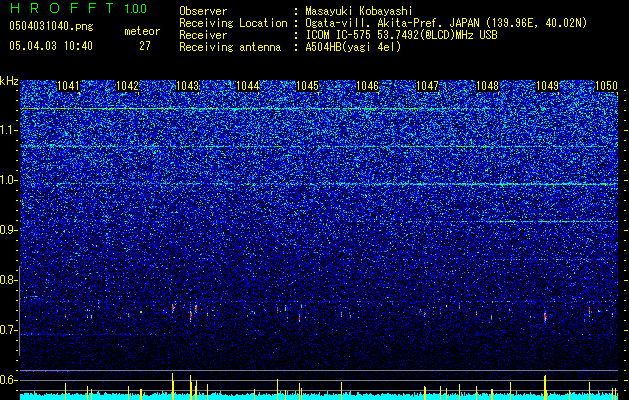Click the 0.6 frequency axis label
This screenshot has height=400, width=629.
tap(8, 380)
